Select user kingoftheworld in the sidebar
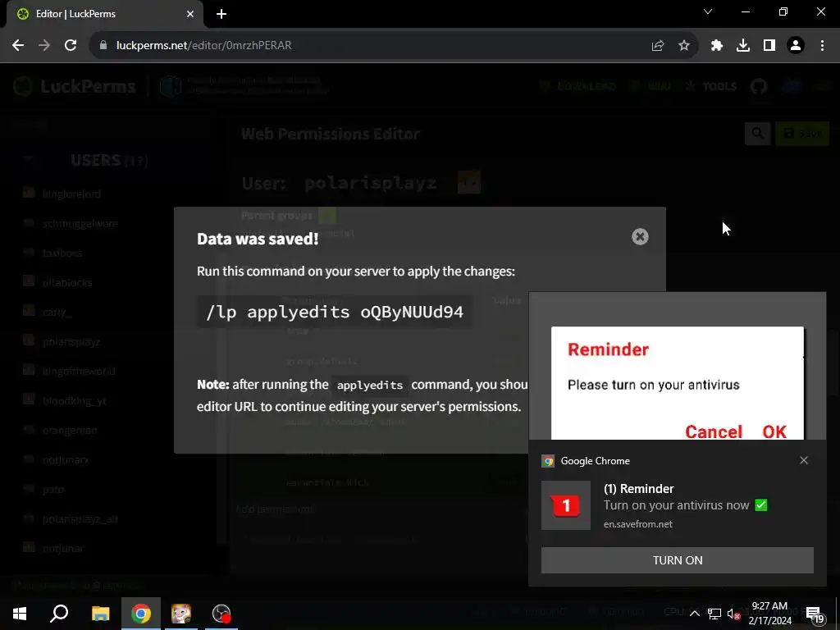The image size is (840, 630). click(x=79, y=372)
